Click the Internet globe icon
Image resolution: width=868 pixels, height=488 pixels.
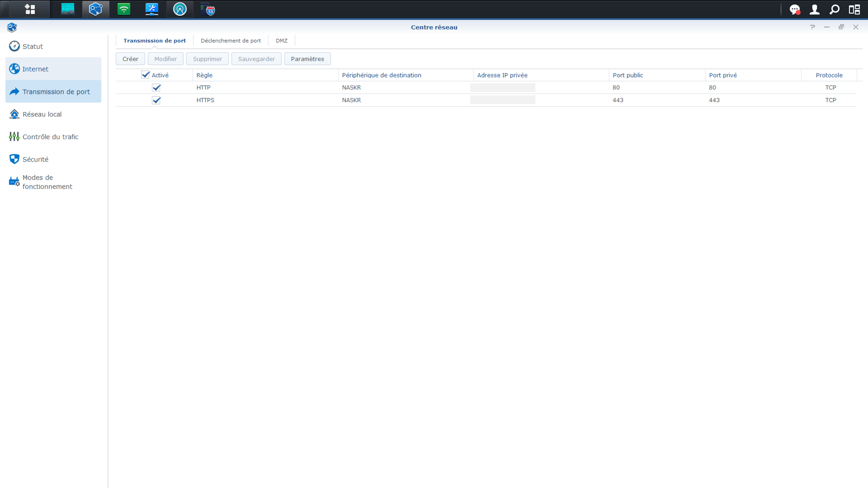tap(14, 69)
